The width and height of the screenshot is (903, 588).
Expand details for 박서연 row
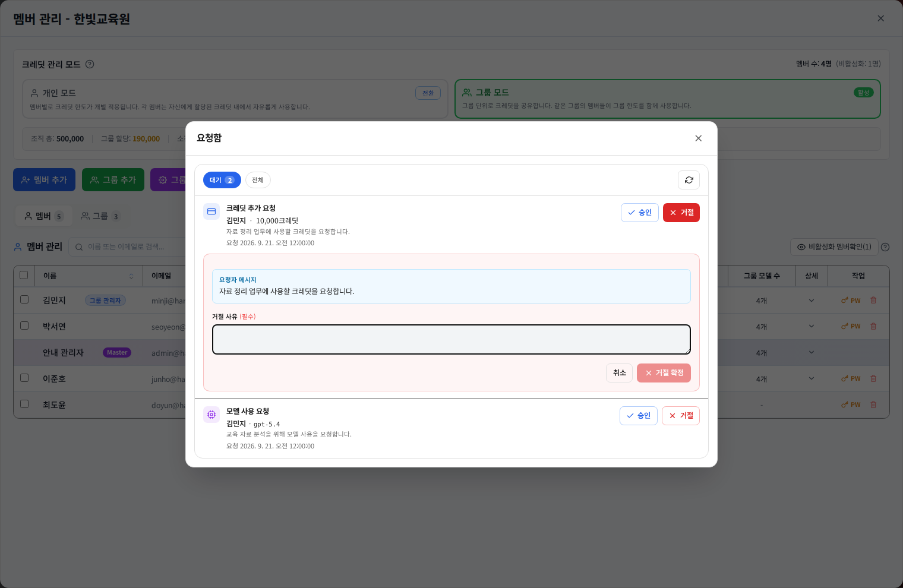coord(812,327)
